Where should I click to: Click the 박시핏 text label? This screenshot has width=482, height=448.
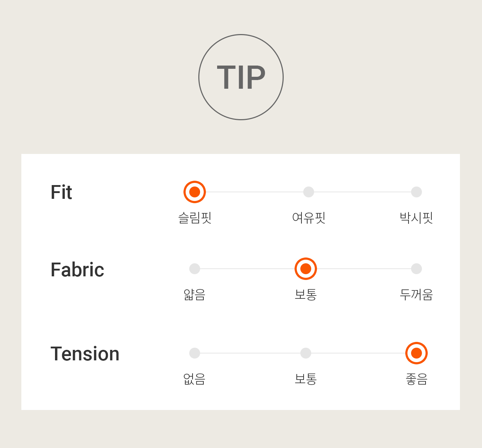(417, 218)
